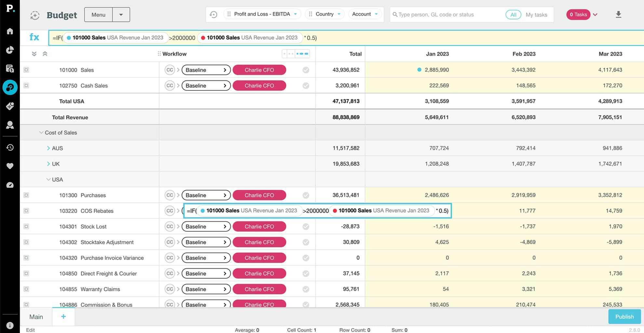Switch to the Main tab
The height and width of the screenshot is (333, 644).
(x=36, y=317)
